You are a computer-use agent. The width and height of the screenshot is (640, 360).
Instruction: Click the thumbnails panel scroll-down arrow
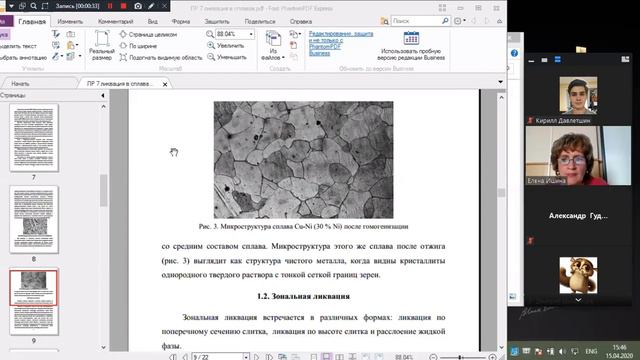(104, 347)
